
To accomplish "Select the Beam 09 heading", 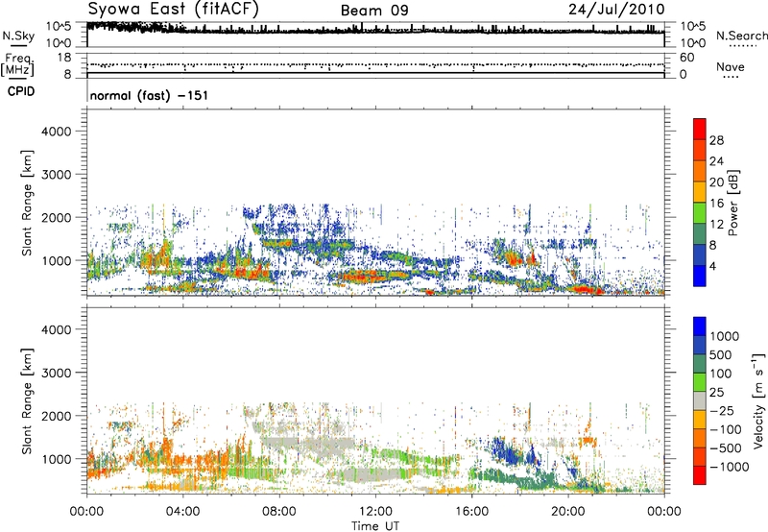I will point(374,10).
